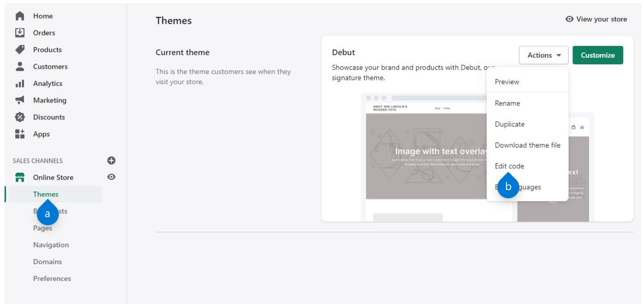This screenshot has width=644, height=304.
Task: Go to Home in sidebar
Action: click(x=43, y=16)
